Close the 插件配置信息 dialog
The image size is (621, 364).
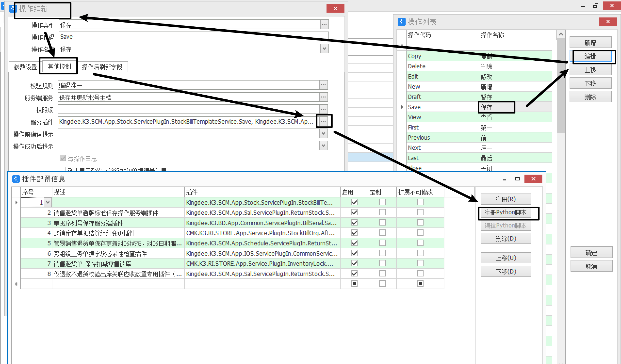pos(533,179)
